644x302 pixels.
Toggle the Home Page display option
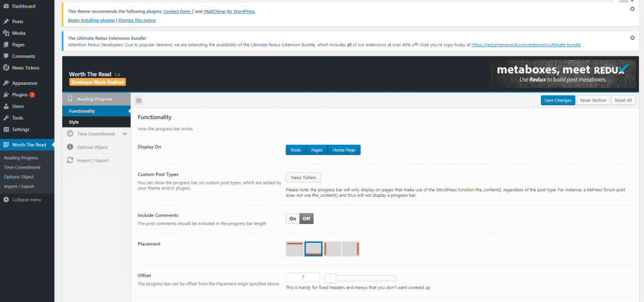[343, 150]
